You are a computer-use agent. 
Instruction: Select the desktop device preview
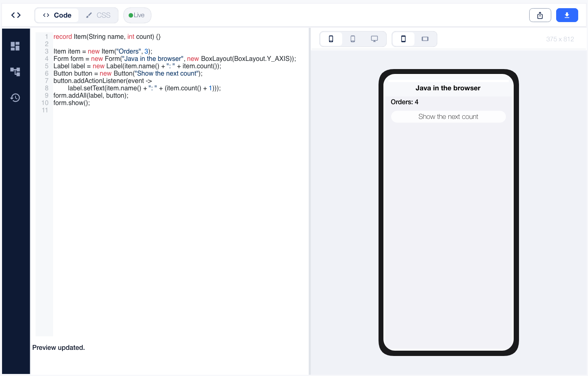pyautogui.click(x=374, y=39)
